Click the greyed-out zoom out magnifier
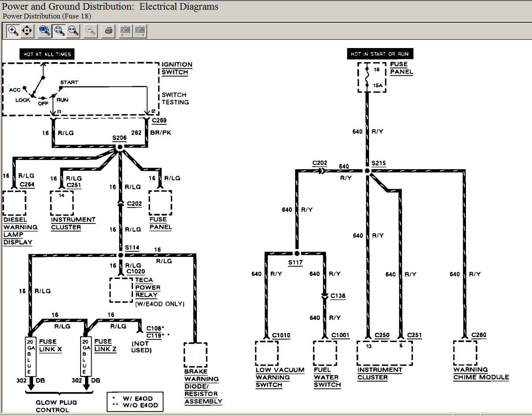 (90, 31)
